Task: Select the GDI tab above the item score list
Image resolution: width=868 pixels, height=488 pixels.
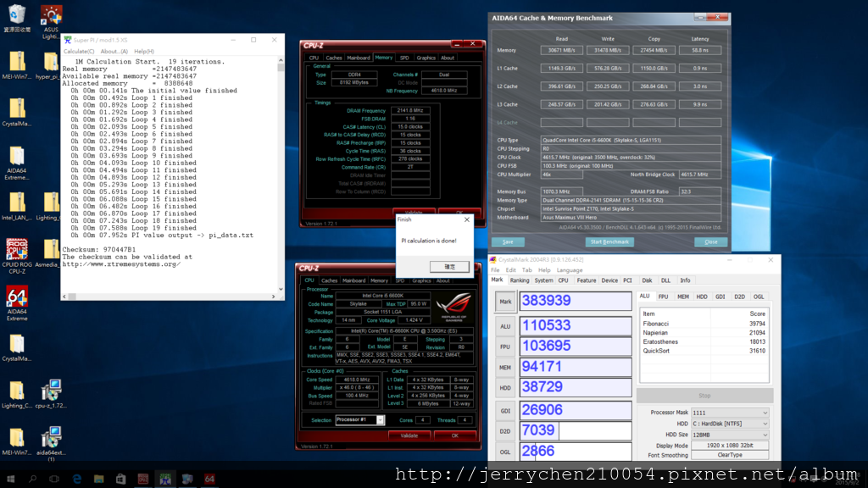Action: tap(721, 297)
